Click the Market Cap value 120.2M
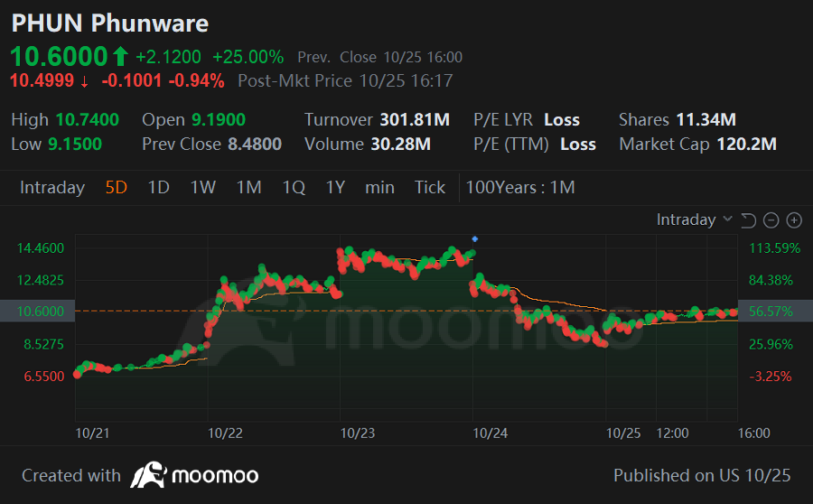This screenshot has height=504, width=813. (x=747, y=145)
